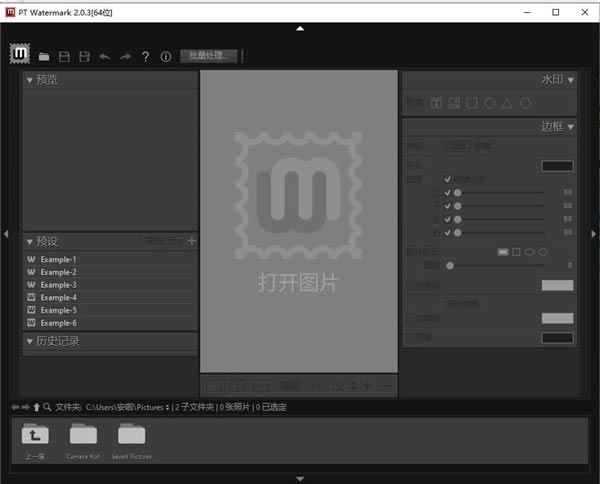The width and height of the screenshot is (600, 484).
Task: Select the square photo shape icon
Action: [516, 252]
